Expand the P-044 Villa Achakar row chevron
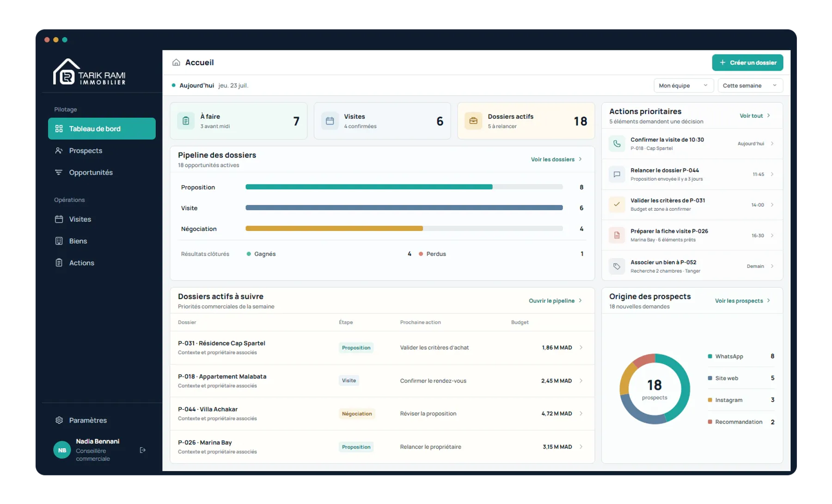 pos(581,413)
